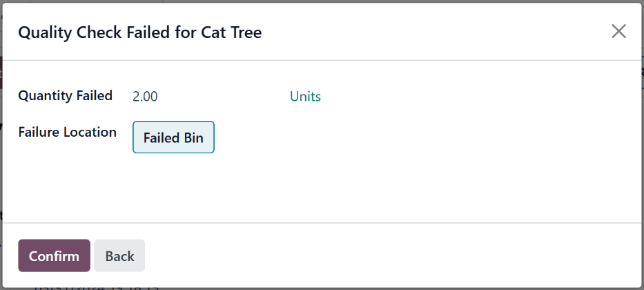Click the dialog title mentioning Cat Tree
The image size is (644, 290).
tap(139, 32)
